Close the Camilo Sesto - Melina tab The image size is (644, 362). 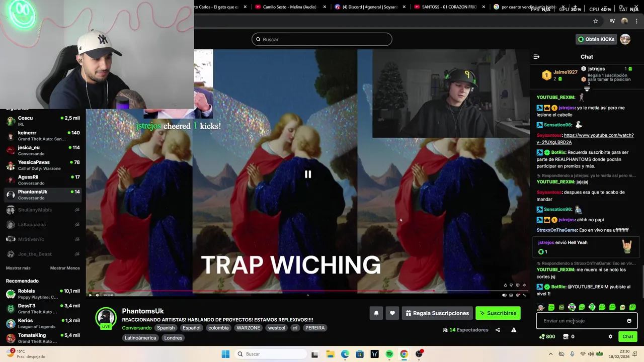325,7
